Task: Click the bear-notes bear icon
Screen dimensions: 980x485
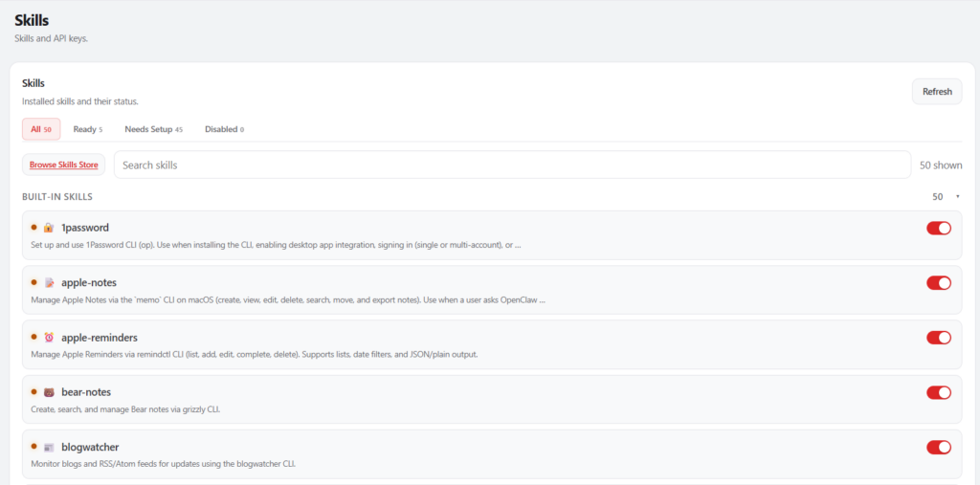Action: click(x=49, y=392)
